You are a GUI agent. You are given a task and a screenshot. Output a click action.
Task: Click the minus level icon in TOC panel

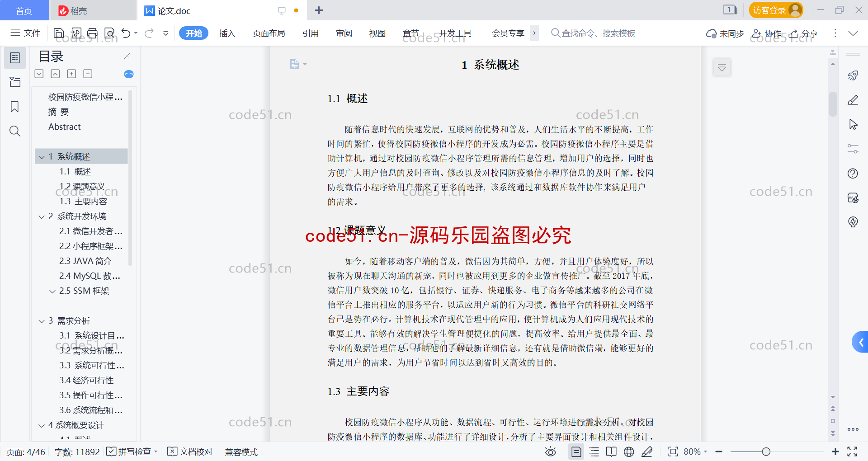tap(88, 74)
